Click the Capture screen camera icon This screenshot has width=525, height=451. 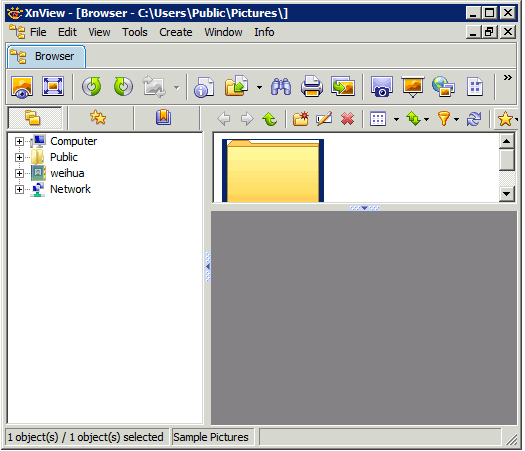(x=381, y=87)
